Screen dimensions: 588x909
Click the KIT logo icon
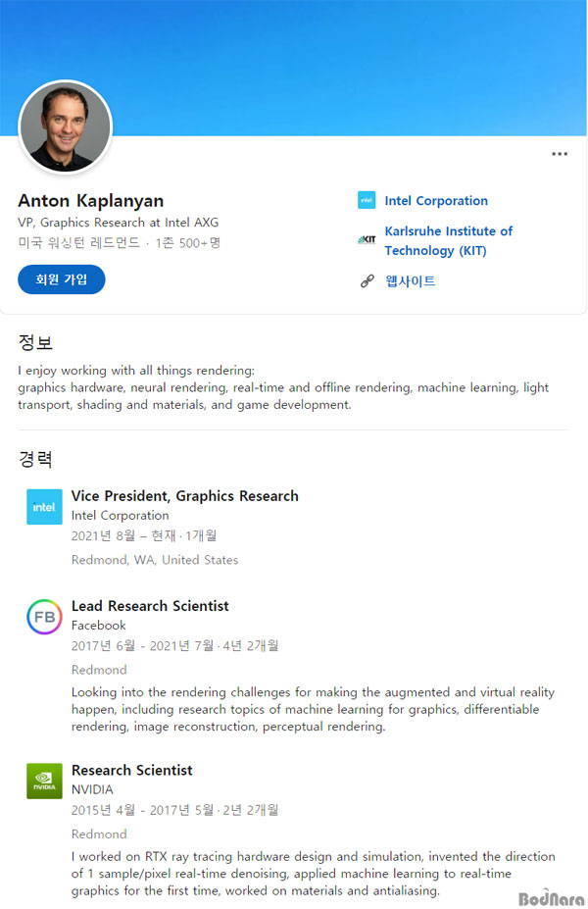click(x=367, y=239)
